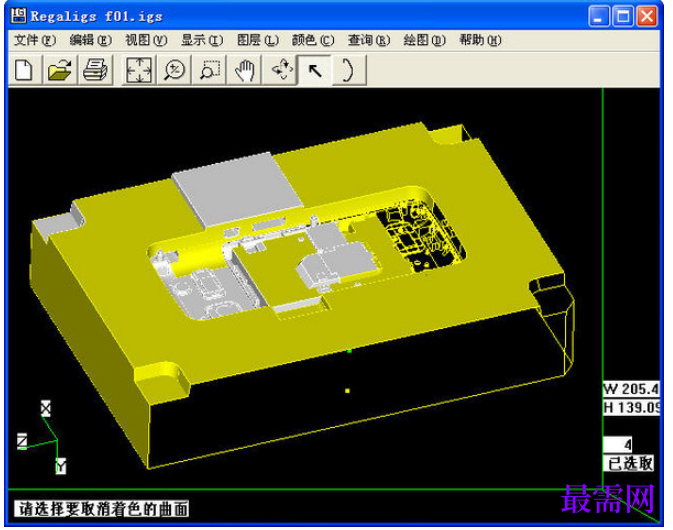673x530 pixels.
Task: Open the 视图(V) menu
Action: 146,40
